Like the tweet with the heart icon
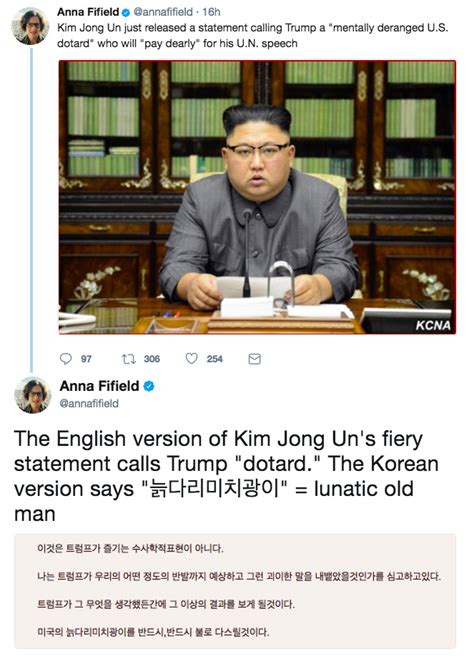Viewport: 474px width, 656px height. [x=192, y=359]
